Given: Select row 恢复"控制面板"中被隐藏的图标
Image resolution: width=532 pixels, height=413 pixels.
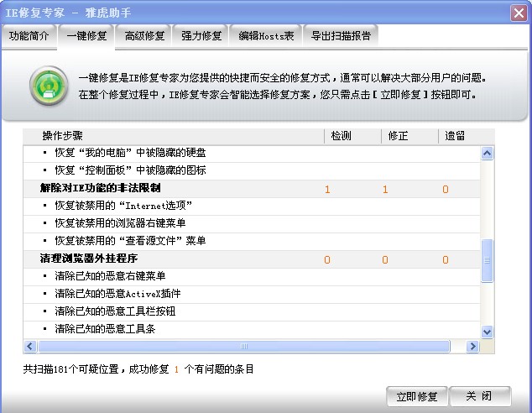Looking at the screenshot, I should [x=252, y=170].
